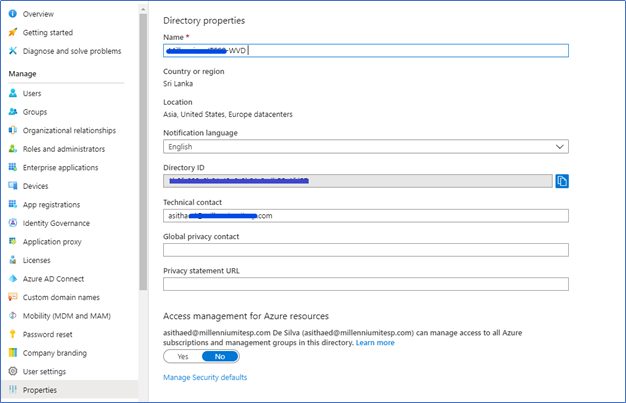
Task: Click the Groups people icon
Action: pyautogui.click(x=13, y=112)
